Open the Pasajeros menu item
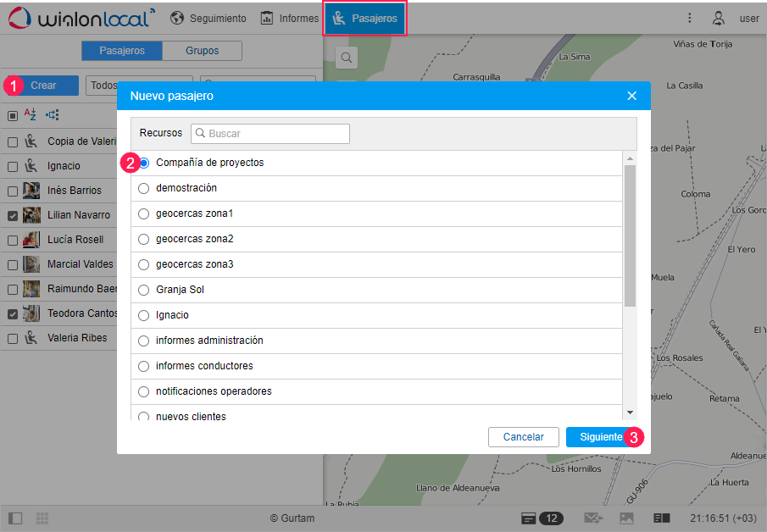The image size is (767, 532). point(365,18)
